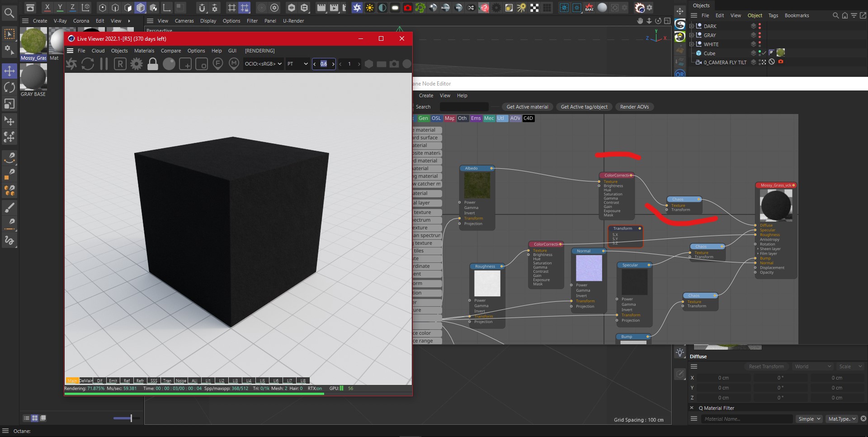Screen dimensions: 868x437
Task: Open the PT render kernel dropdown
Action: (297, 64)
